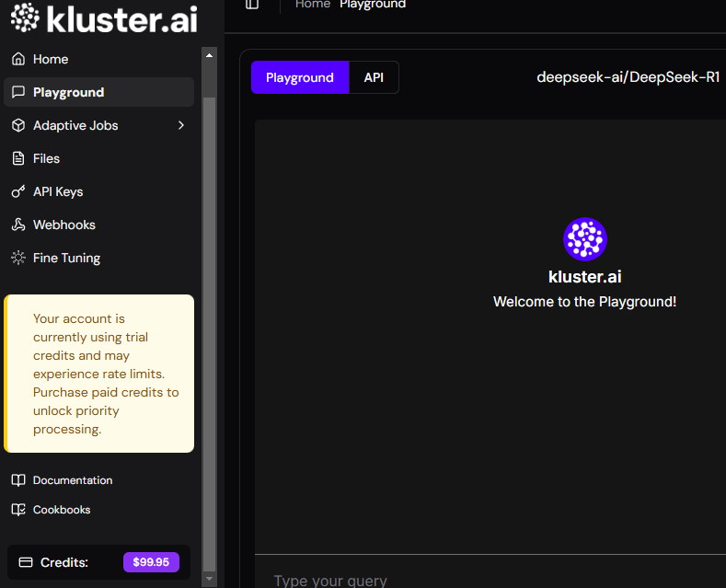The image size is (726, 588).
Task: Click the sidebar scrollbar down arrow
Action: click(x=209, y=579)
